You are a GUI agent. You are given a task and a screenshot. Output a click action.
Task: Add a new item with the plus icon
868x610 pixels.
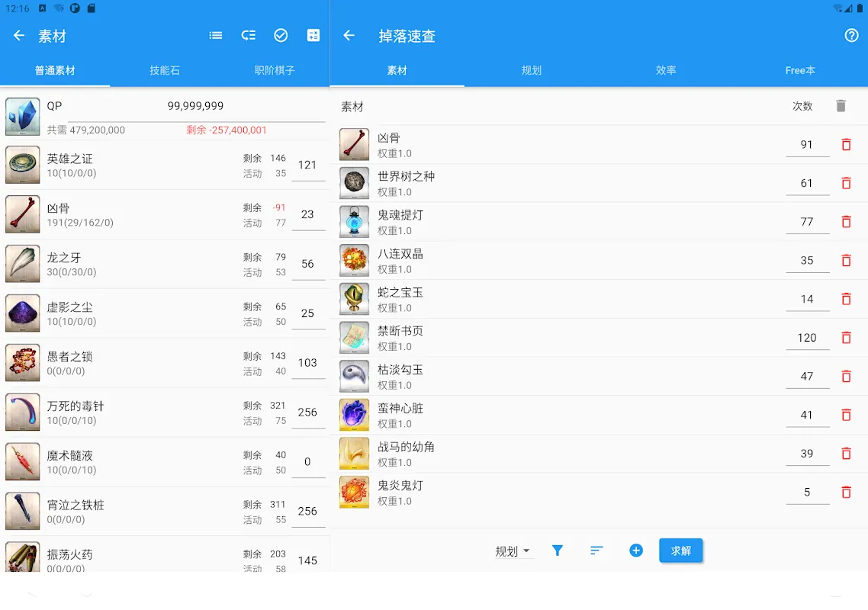636,551
